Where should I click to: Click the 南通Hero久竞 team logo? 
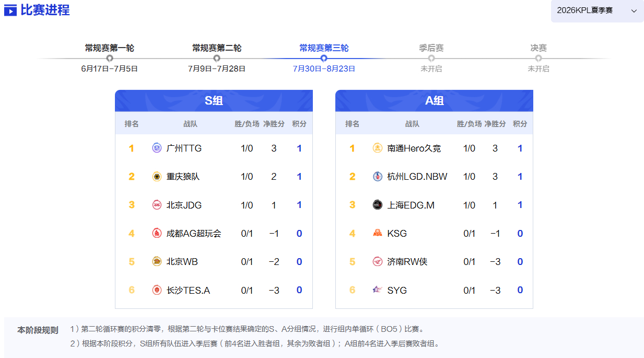click(378, 148)
